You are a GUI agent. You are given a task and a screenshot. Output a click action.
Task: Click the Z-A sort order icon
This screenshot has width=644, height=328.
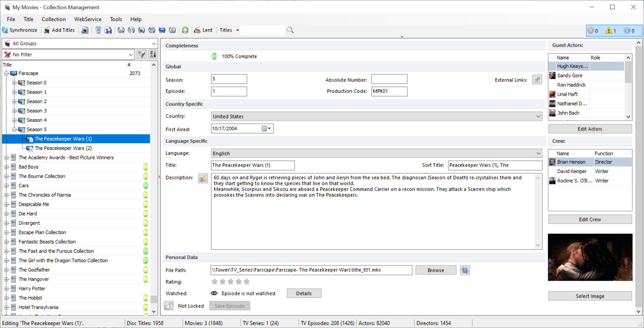[153, 54]
